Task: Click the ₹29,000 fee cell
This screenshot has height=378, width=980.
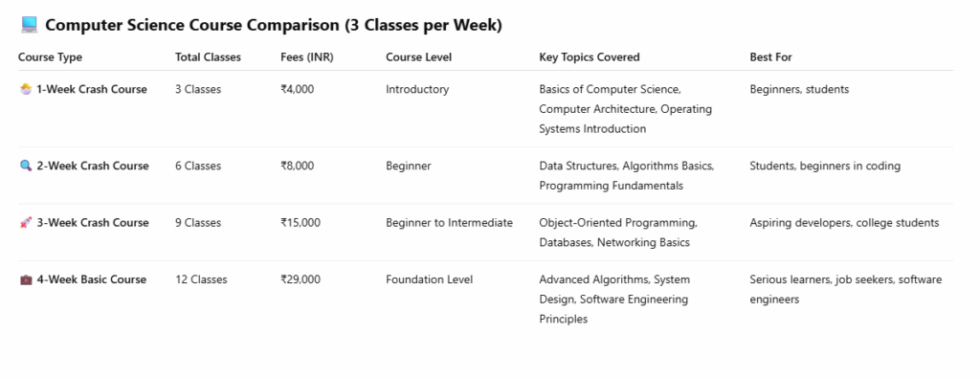Action: click(301, 279)
